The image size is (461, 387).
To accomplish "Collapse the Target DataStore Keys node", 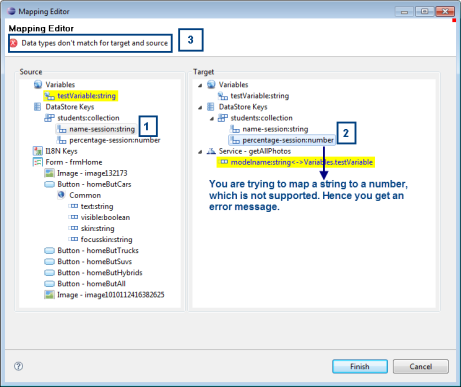I will [x=200, y=107].
